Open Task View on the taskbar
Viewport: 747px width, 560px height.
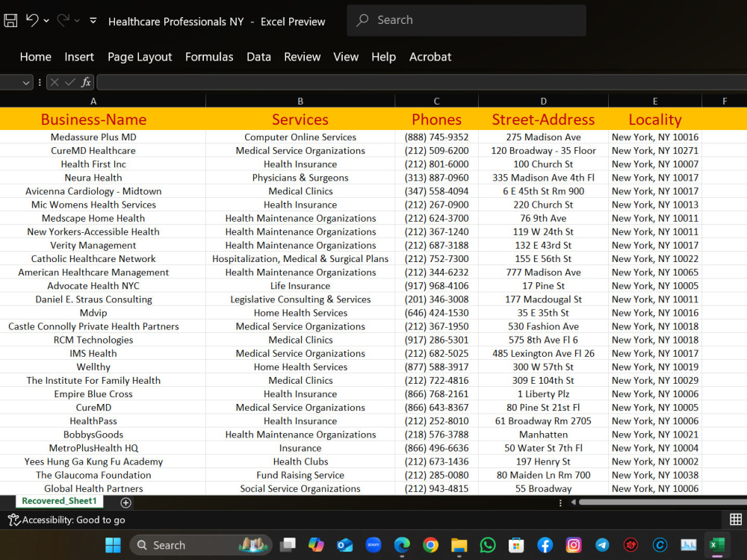(x=288, y=545)
